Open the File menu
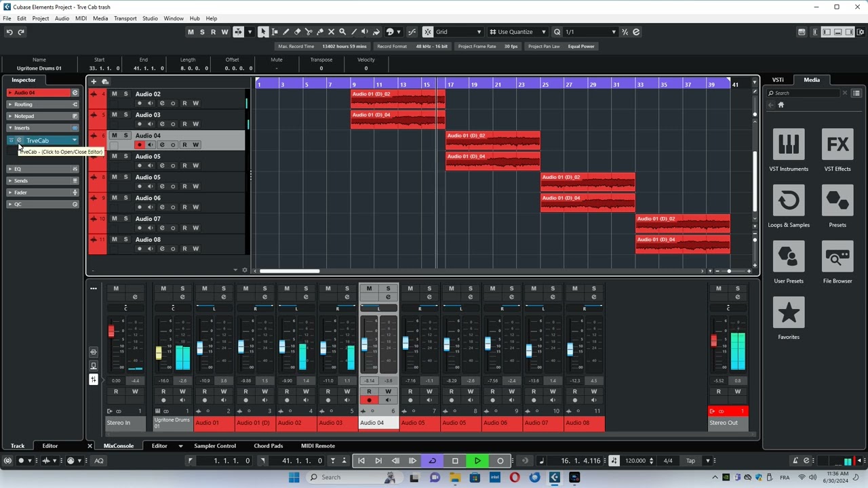This screenshot has height=488, width=868. pos(7,18)
